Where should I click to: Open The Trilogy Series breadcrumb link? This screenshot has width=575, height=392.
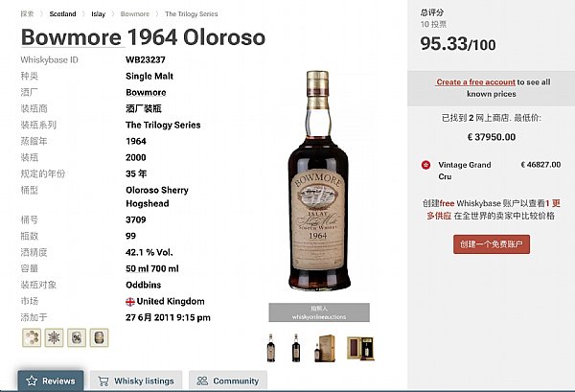click(x=191, y=14)
